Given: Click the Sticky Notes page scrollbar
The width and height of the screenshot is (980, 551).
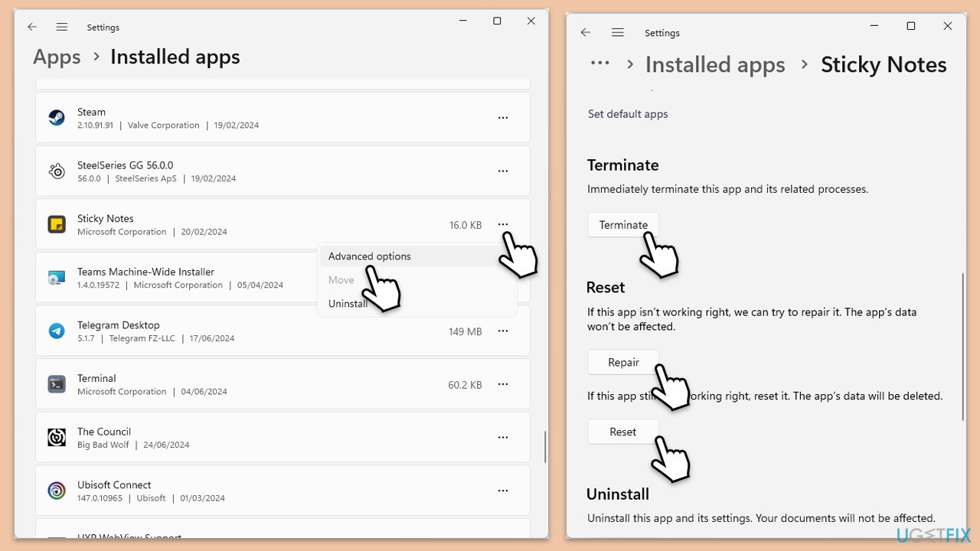Looking at the screenshot, I should (x=962, y=347).
